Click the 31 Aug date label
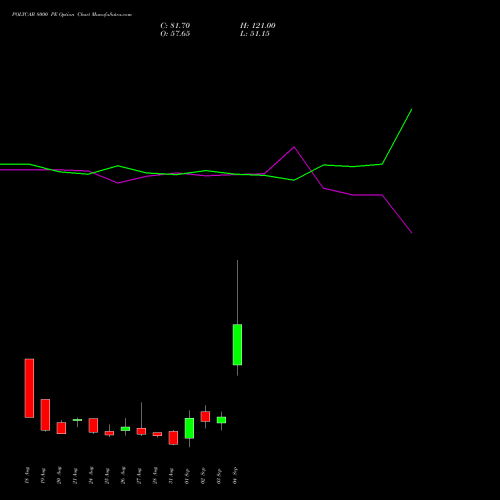 (171, 475)
